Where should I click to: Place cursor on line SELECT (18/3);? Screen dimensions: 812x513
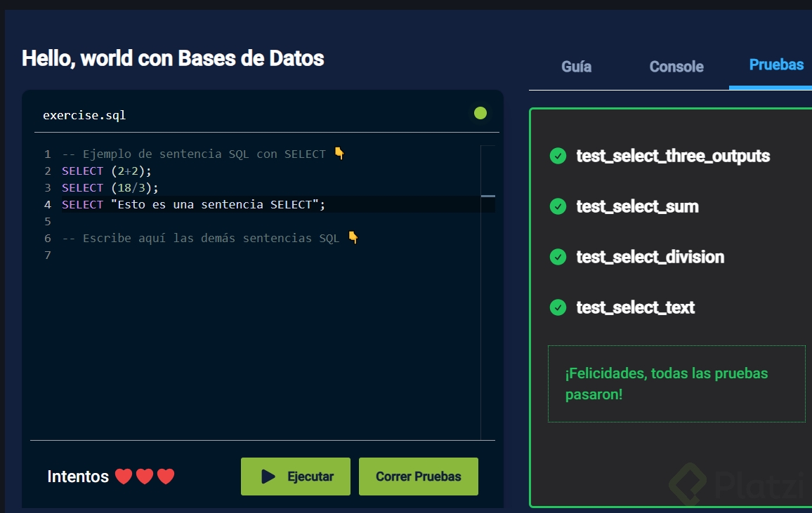(110, 187)
